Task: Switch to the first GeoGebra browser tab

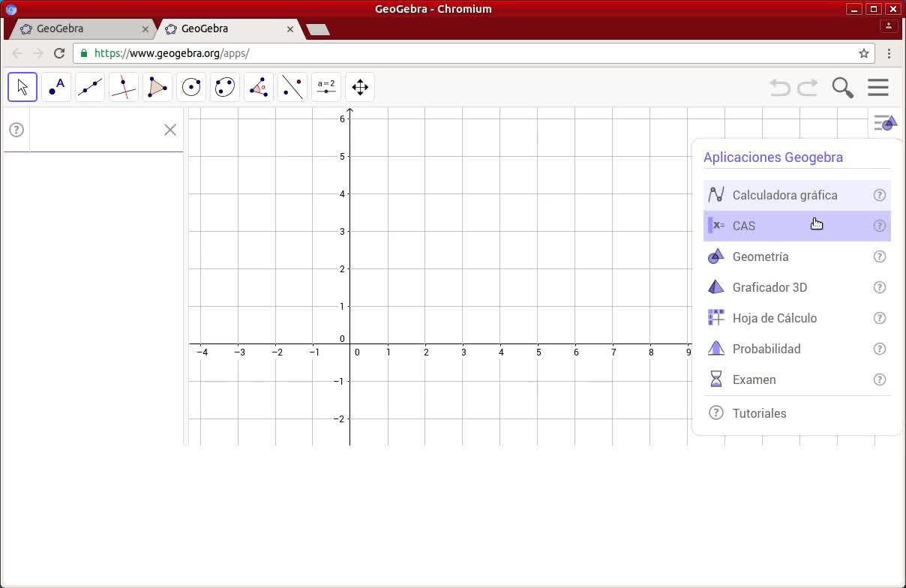Action: pyautogui.click(x=82, y=28)
